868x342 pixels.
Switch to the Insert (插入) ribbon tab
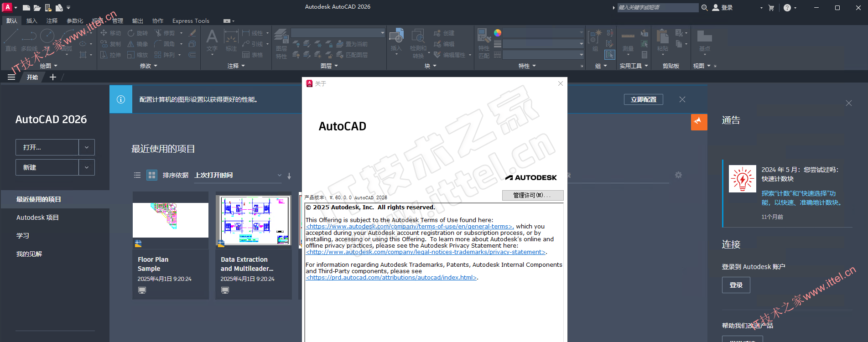tap(31, 21)
